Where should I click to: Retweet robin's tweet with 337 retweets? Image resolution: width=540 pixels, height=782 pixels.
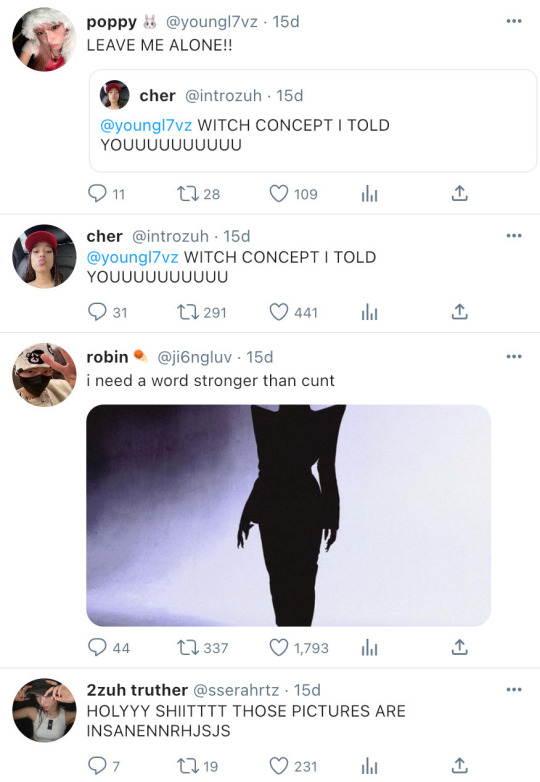[x=188, y=647]
